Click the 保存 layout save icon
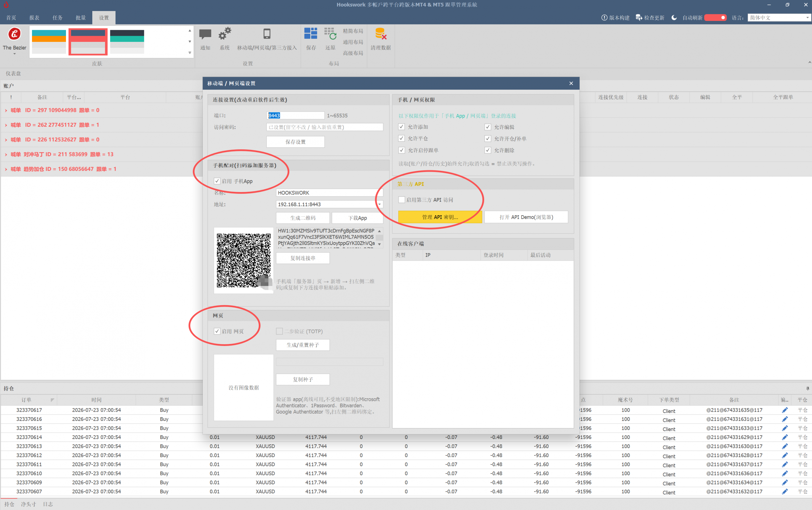 click(311, 34)
